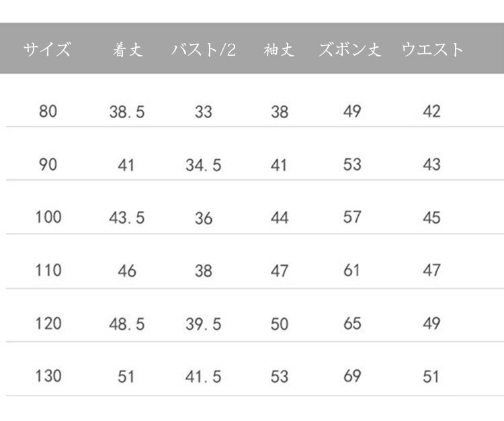Click size 130 row label

(x=48, y=376)
